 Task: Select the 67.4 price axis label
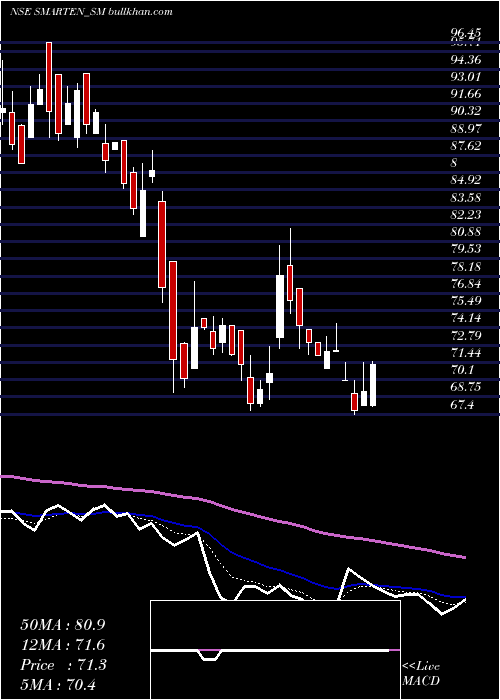coord(462,404)
